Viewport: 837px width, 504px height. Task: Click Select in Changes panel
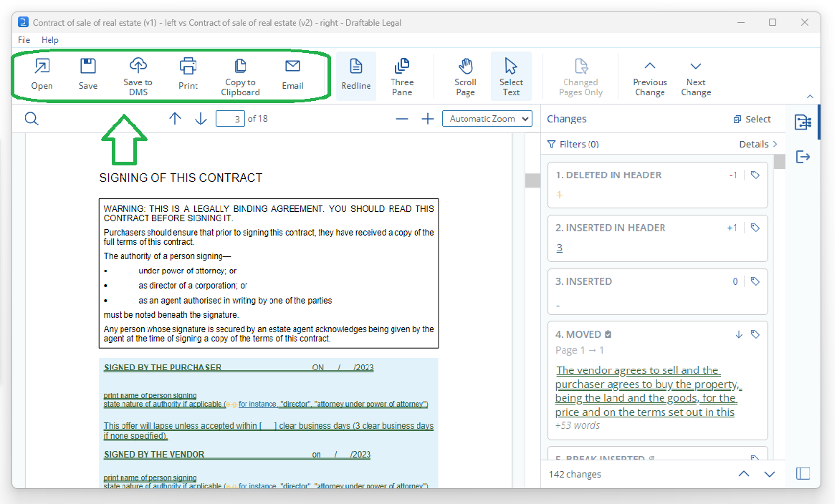(x=752, y=119)
